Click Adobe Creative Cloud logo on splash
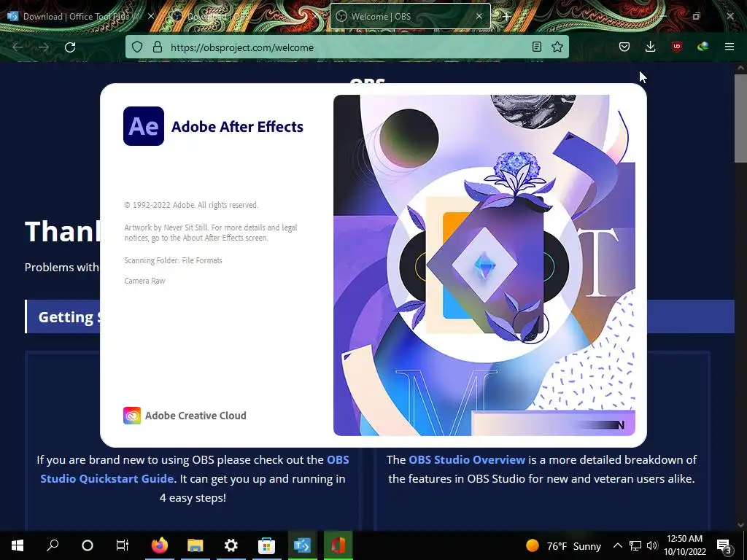 coord(132,416)
